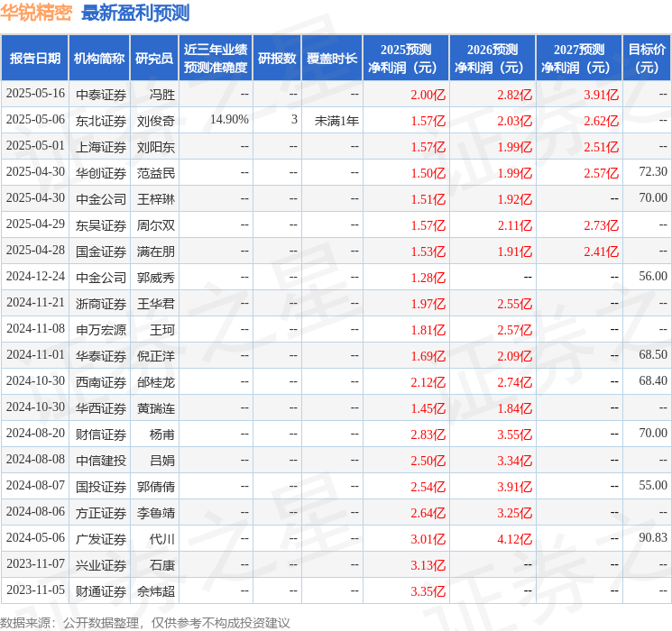Viewport: 672px width, 631px height.
Task: Select the 机构简称 column header
Action: [99, 58]
